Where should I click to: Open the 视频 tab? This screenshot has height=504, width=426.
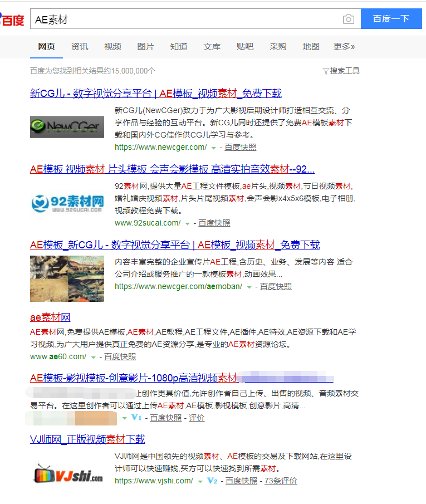point(113,47)
